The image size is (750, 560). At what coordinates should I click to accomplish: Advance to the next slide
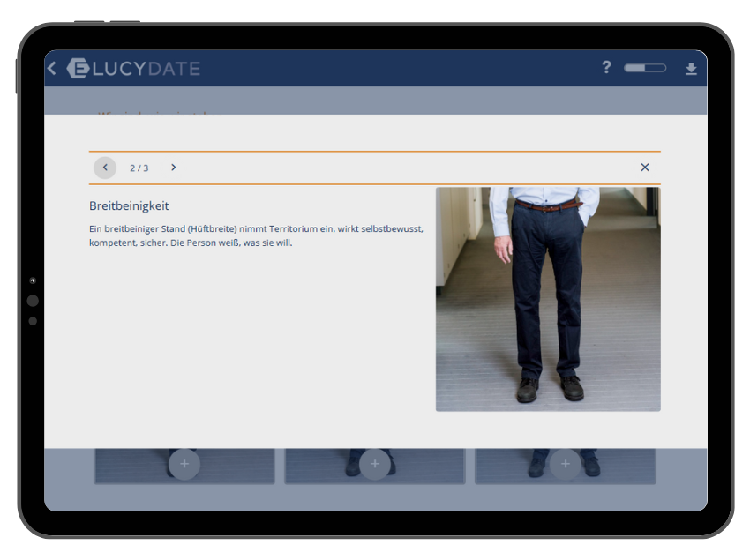[x=174, y=168]
